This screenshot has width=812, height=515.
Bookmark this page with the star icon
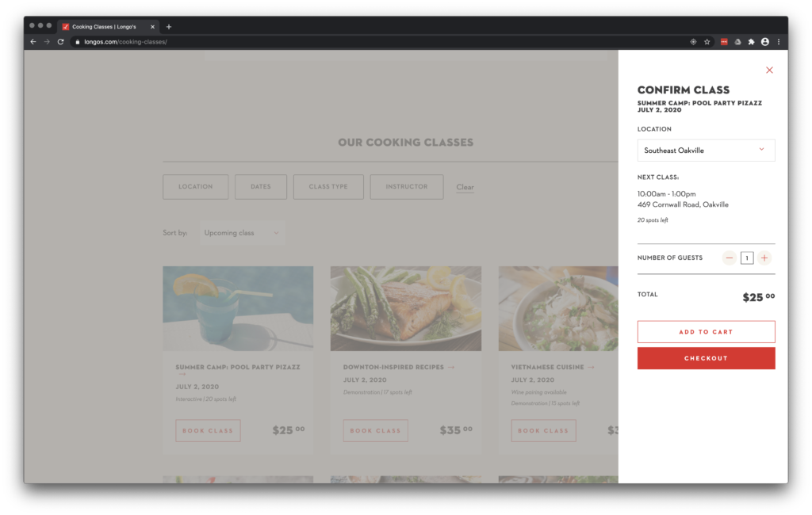[x=707, y=42]
